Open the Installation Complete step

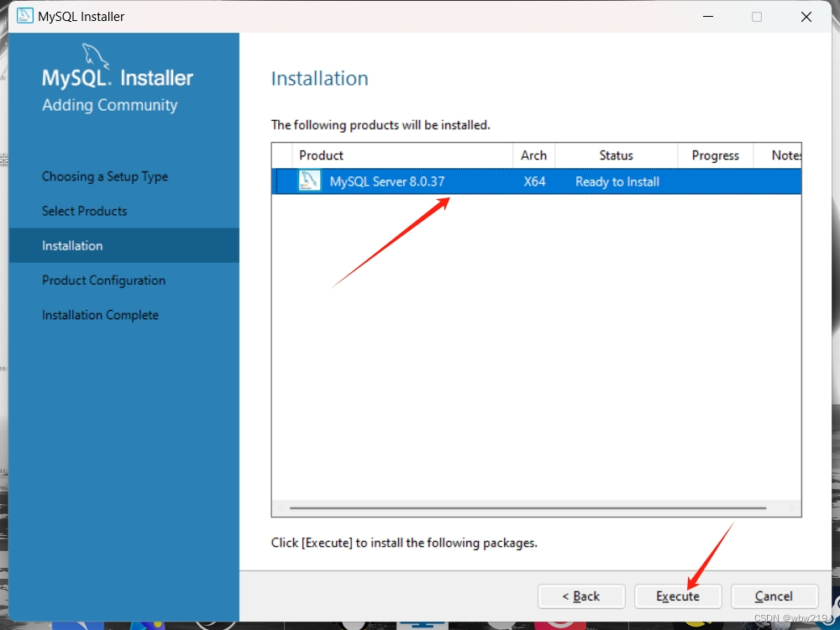coord(100,315)
